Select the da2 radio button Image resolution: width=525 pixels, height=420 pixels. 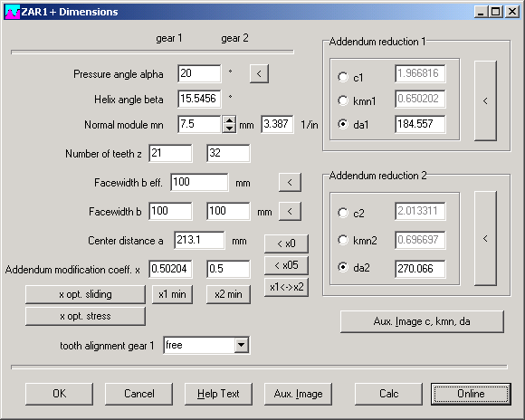[343, 267]
